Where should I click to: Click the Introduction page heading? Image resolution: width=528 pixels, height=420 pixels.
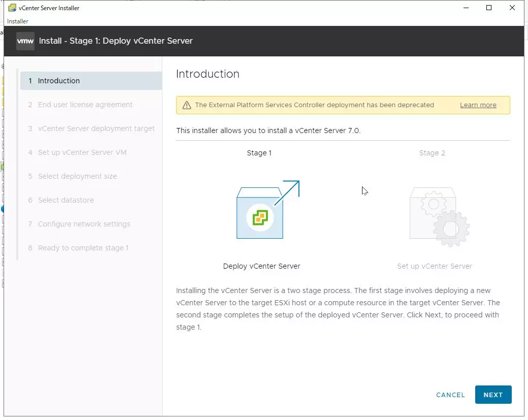point(208,74)
